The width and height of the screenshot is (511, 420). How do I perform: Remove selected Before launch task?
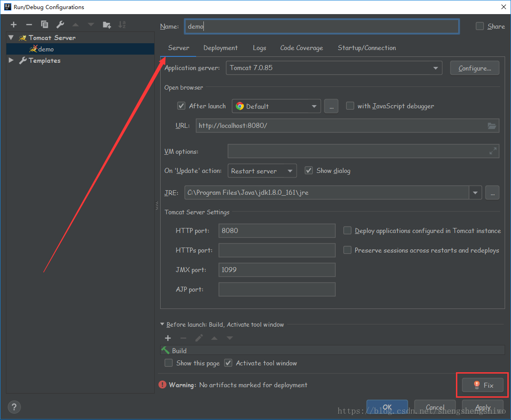point(183,338)
